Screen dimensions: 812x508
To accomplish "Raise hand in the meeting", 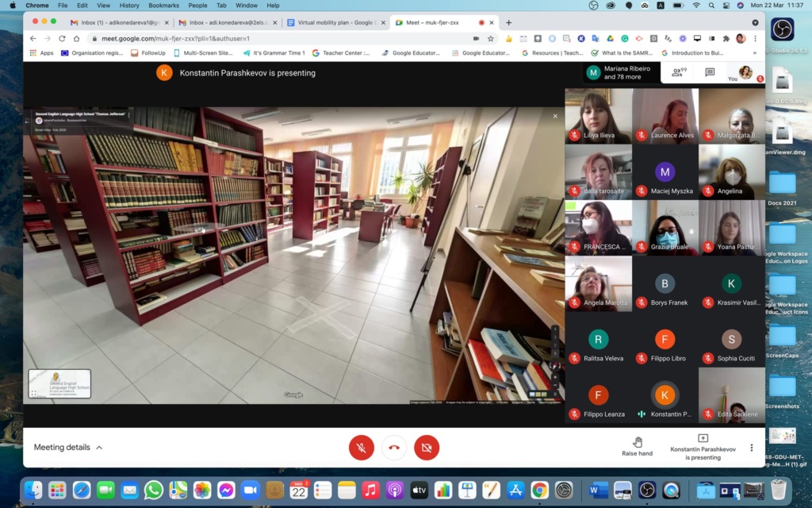I will point(637,447).
